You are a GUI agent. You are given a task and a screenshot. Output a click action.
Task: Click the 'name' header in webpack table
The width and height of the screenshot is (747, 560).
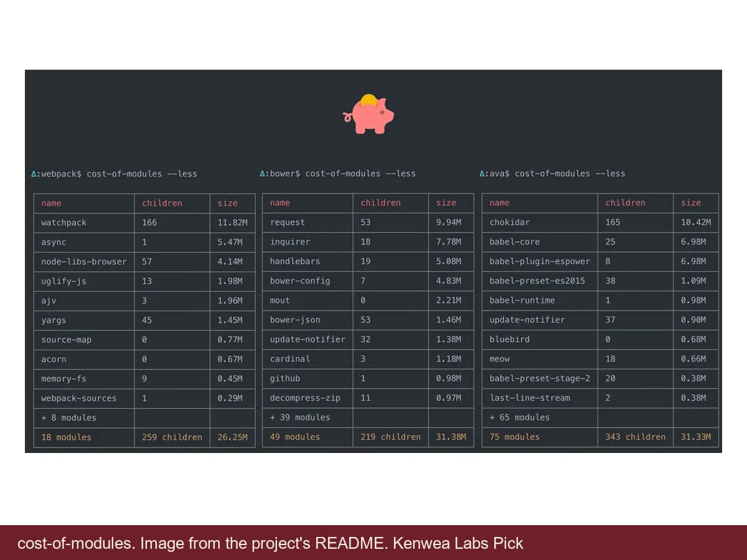(51, 203)
